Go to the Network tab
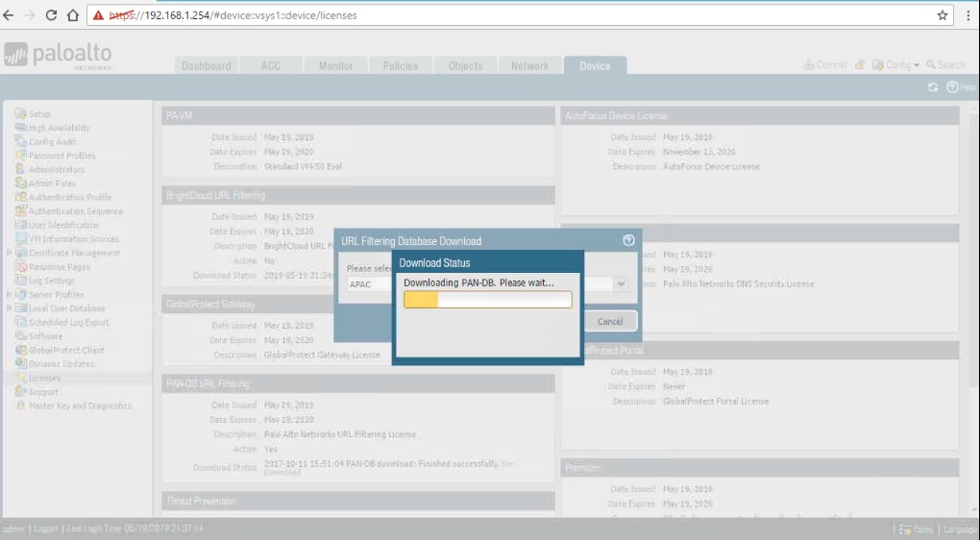Image resolution: width=980 pixels, height=540 pixels. (x=530, y=65)
